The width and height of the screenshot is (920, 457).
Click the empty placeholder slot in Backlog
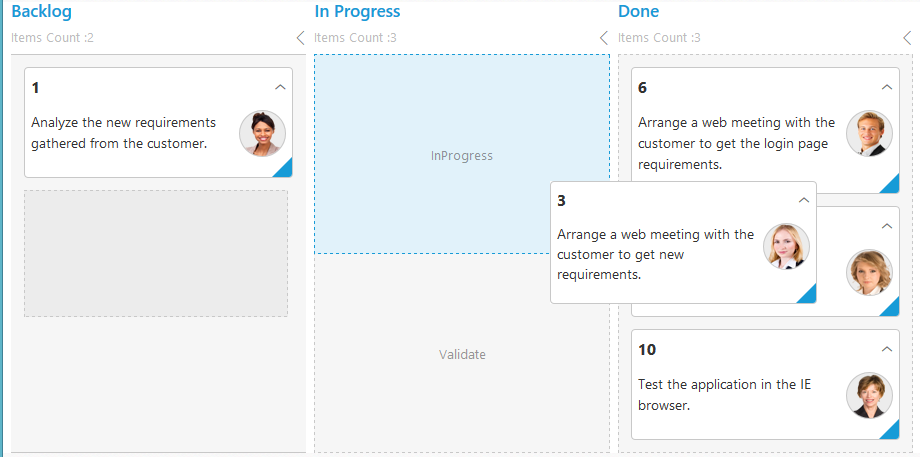(156, 253)
